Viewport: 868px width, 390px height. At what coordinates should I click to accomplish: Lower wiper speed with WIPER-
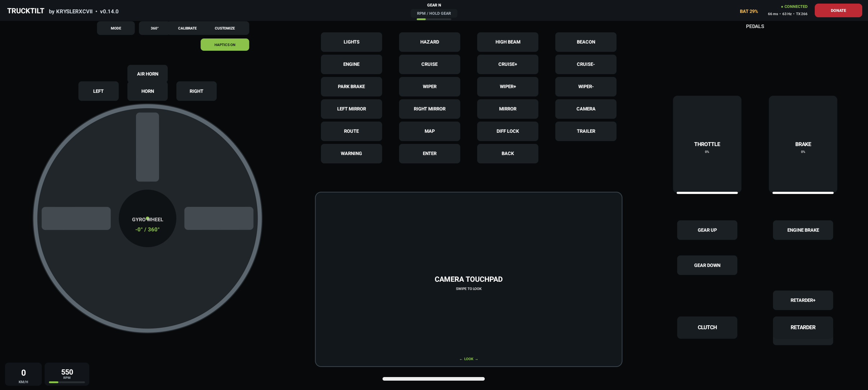click(586, 86)
